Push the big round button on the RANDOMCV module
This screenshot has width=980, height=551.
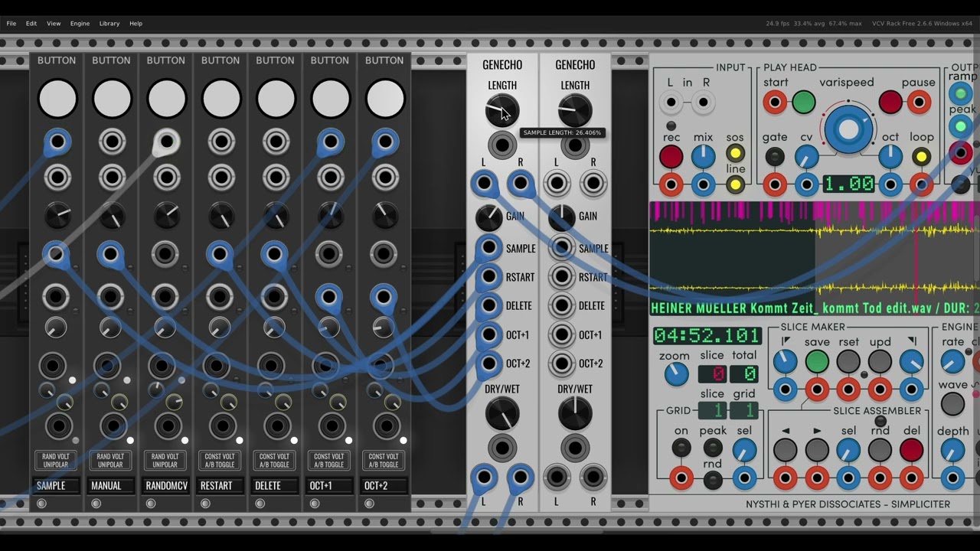(166, 99)
